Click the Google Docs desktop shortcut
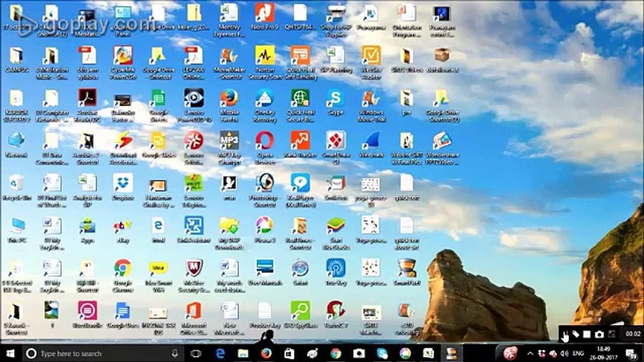This screenshot has width=644, height=362. point(123,315)
